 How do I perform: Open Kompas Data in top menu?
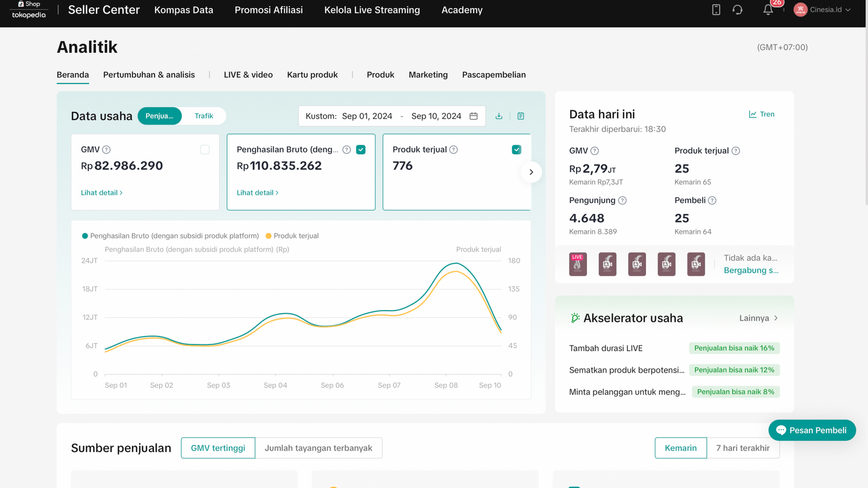click(x=183, y=10)
